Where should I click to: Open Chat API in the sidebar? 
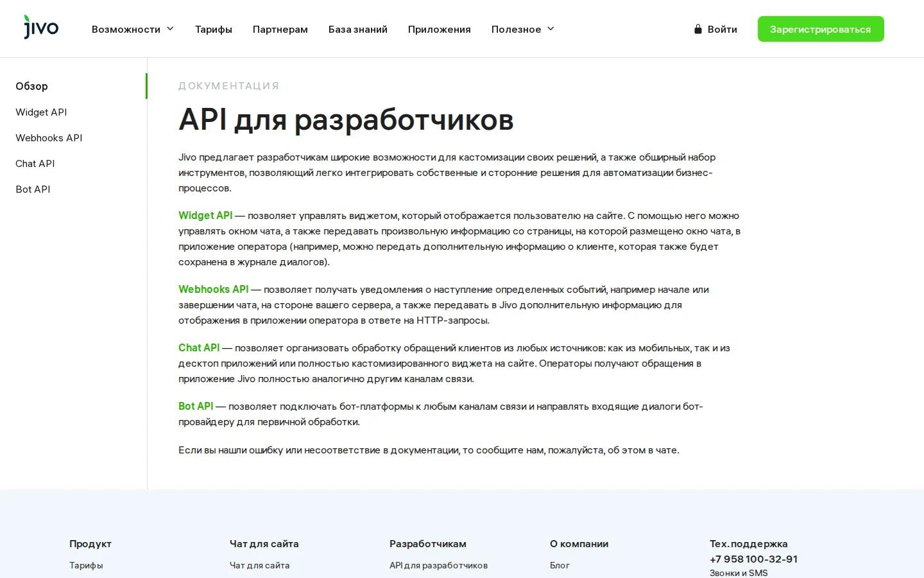pos(35,163)
